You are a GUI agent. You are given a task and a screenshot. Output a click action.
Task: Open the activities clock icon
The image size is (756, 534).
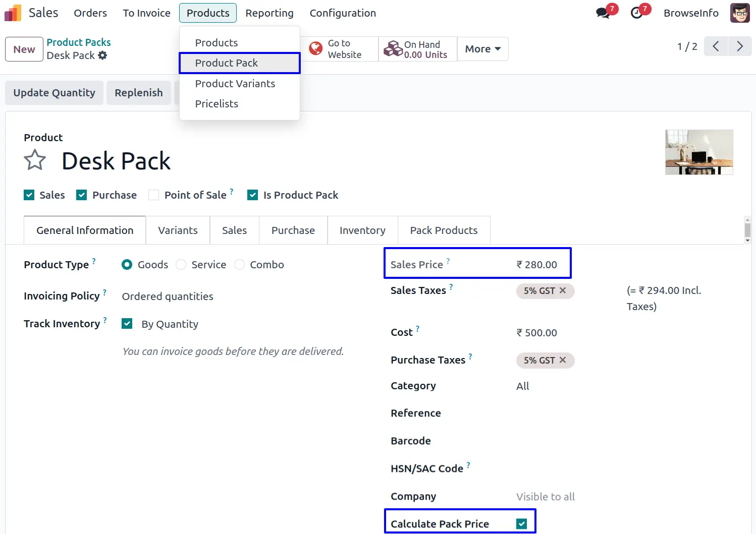pyautogui.click(x=637, y=13)
